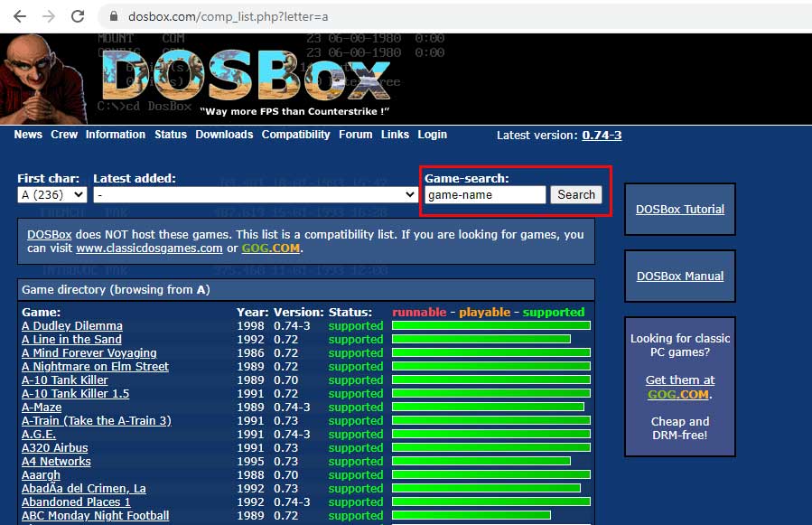Image resolution: width=812 pixels, height=525 pixels.
Task: Click the 'Version:' column header
Action: click(299, 312)
